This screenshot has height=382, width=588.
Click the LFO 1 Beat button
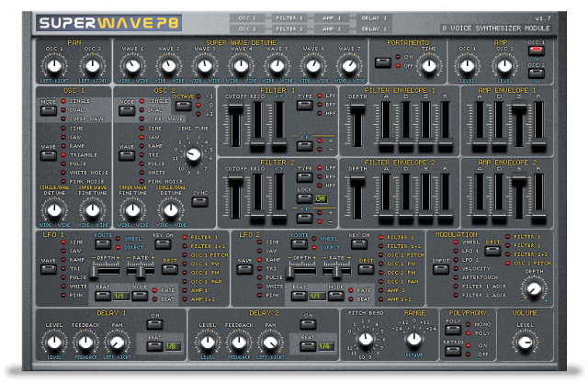pos(103,296)
